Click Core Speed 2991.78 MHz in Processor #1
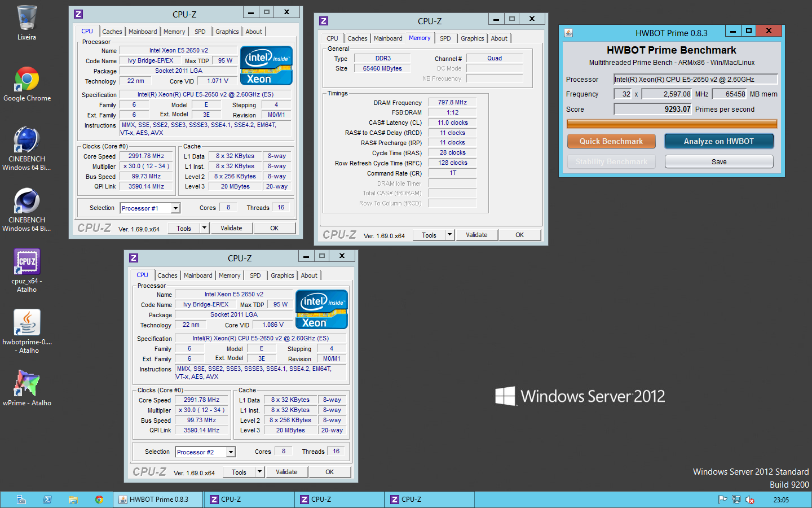This screenshot has height=508, width=812. point(146,156)
